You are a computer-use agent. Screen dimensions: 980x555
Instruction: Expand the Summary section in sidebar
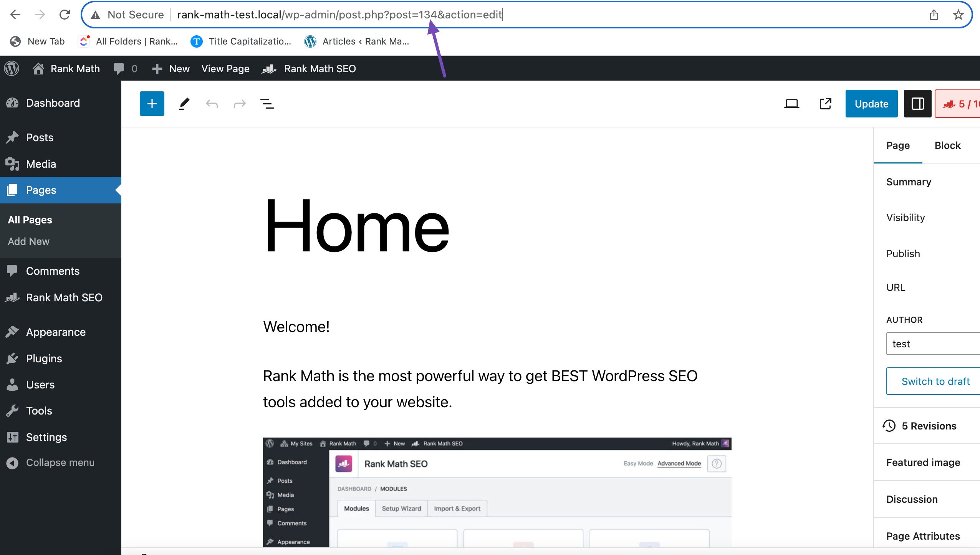pyautogui.click(x=909, y=182)
